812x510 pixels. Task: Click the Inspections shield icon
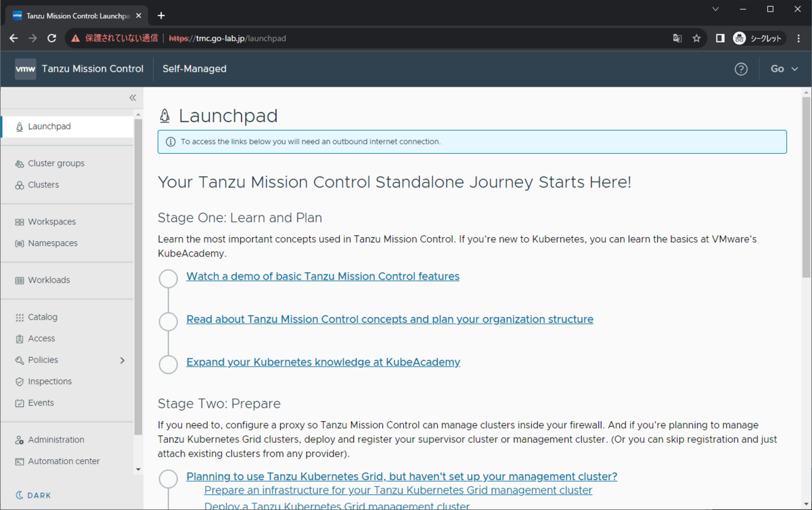pos(20,381)
